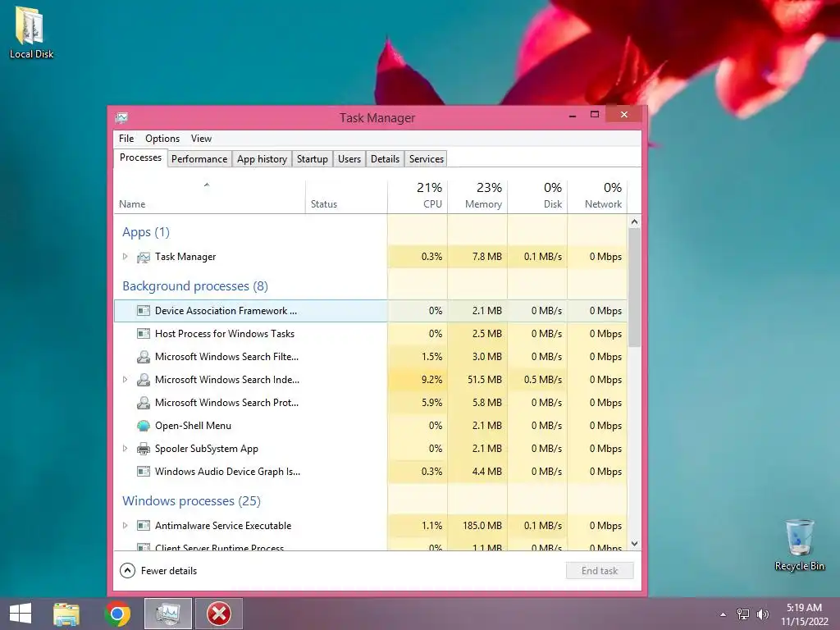Click the scrollbar down arrow
This screenshot has height=630, width=840.
(634, 544)
